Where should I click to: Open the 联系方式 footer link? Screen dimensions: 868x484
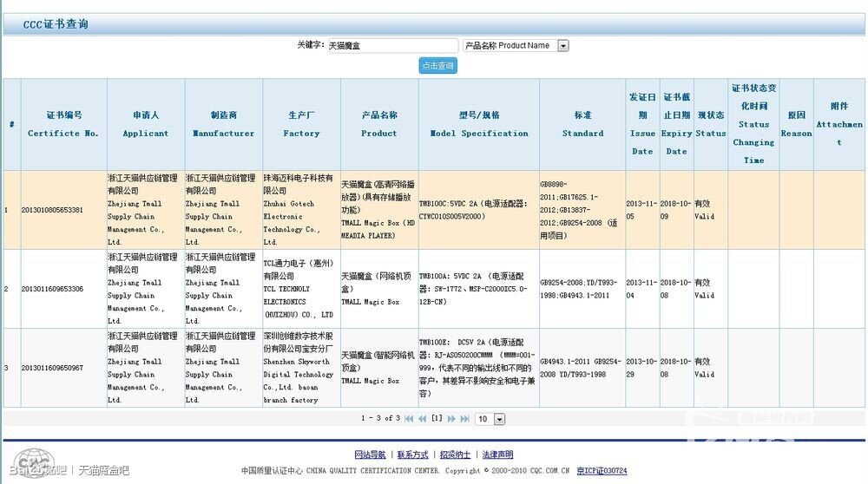pyautogui.click(x=412, y=455)
